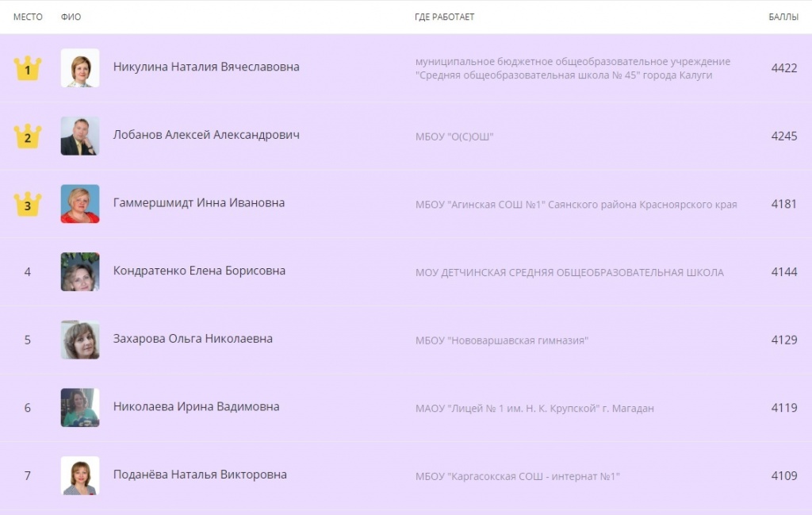Click the ФИО column header
Image resolution: width=812 pixels, height=515 pixels.
(71, 17)
